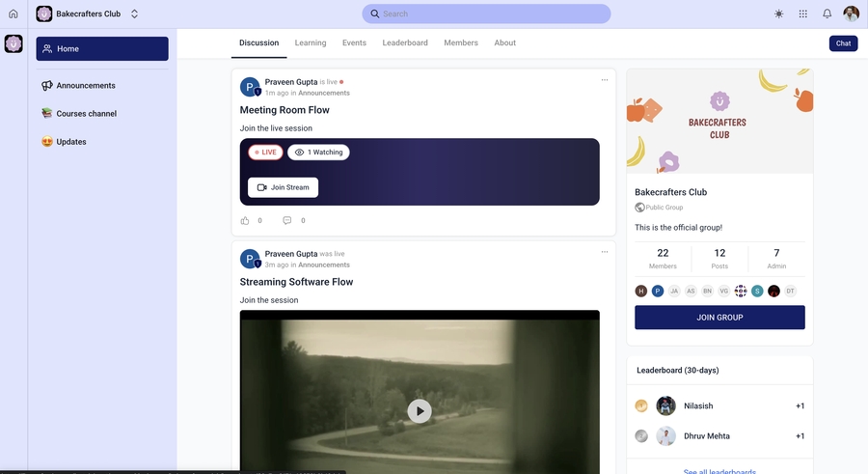Click the search input field
This screenshot has height=474, width=868.
pyautogui.click(x=486, y=14)
